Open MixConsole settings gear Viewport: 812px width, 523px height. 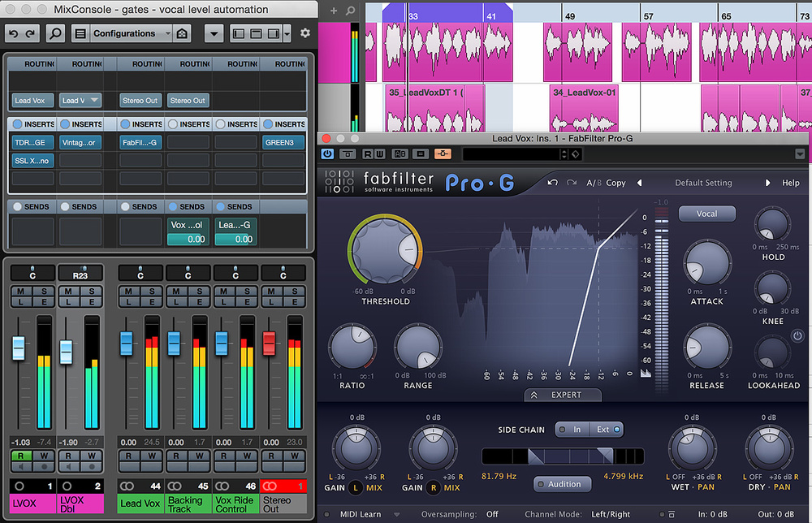click(305, 33)
